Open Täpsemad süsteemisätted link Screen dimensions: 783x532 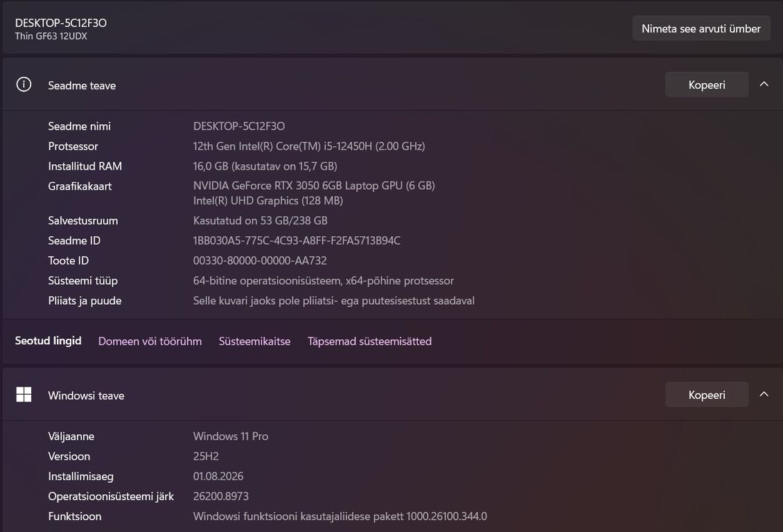coord(369,341)
